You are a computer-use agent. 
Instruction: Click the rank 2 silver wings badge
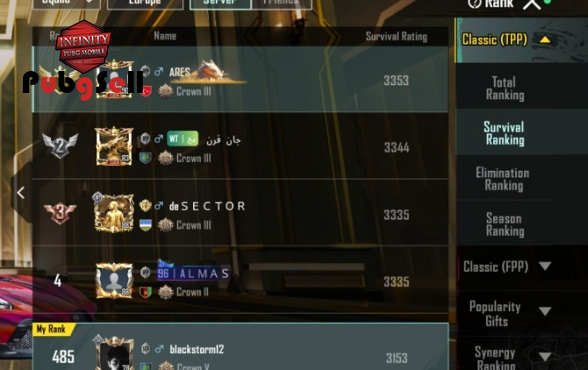60,146
